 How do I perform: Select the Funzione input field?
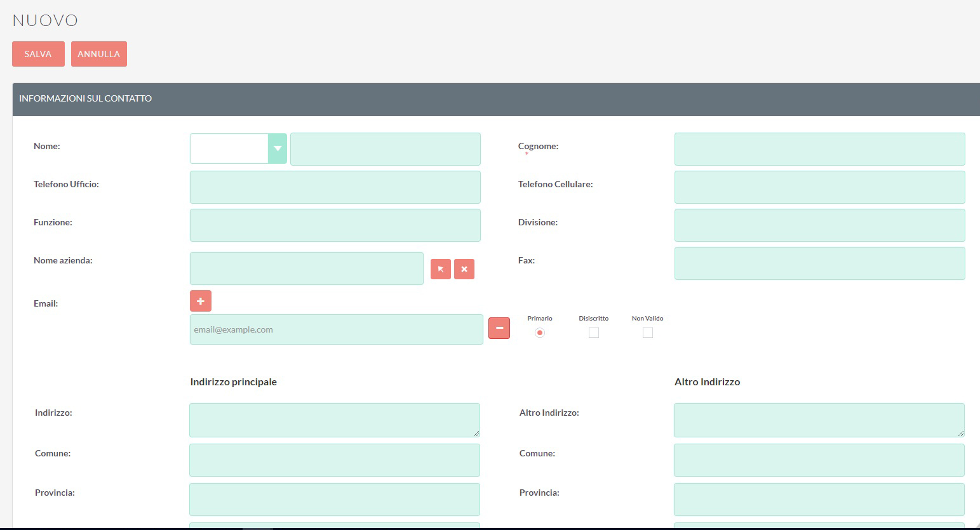(335, 225)
